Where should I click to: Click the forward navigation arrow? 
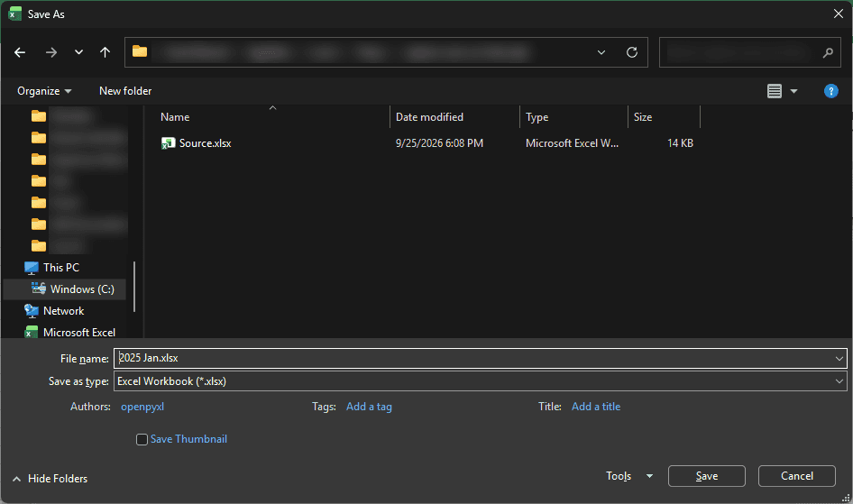point(51,52)
